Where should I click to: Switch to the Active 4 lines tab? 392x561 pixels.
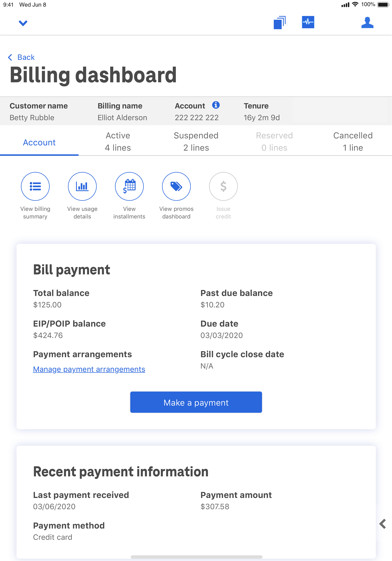(x=118, y=142)
